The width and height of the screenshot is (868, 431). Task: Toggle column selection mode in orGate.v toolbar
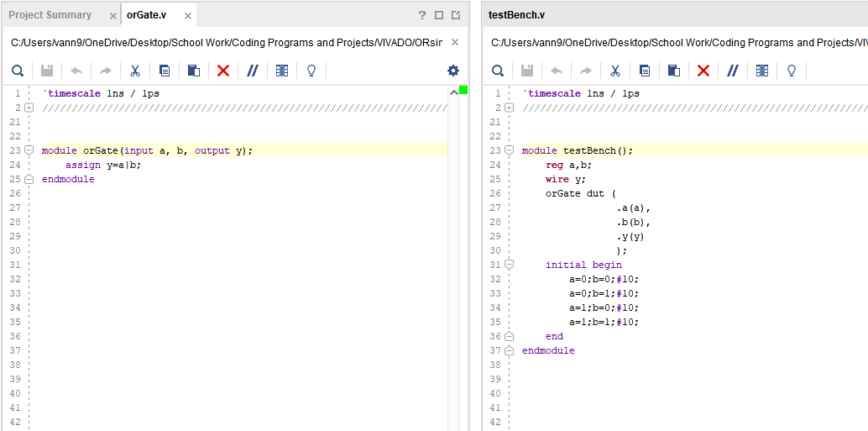pos(282,71)
